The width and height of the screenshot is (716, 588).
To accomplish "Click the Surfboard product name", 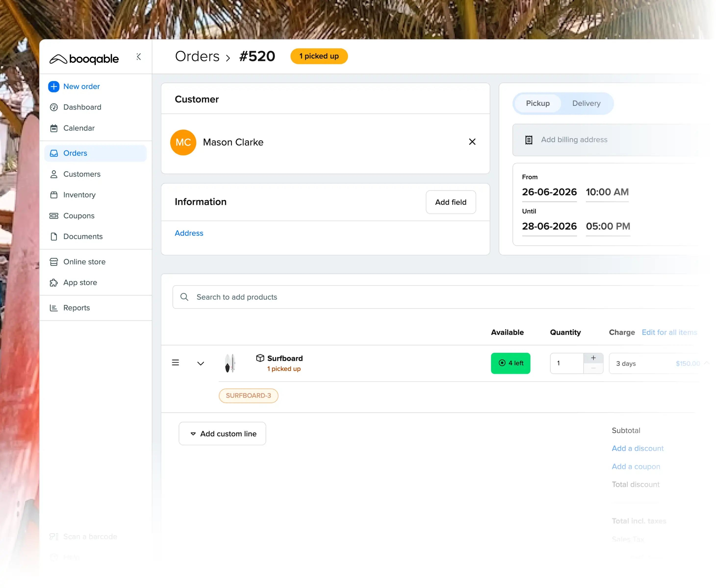I will tap(285, 358).
